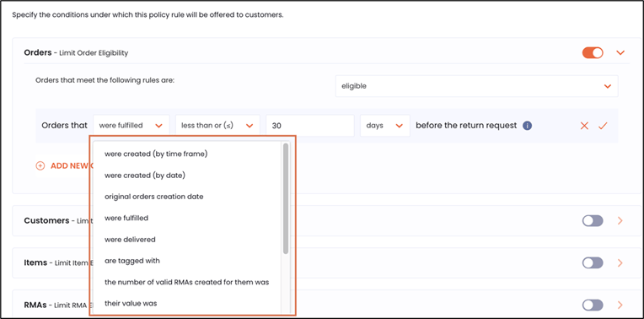Click the info icon beside return request
The width and height of the screenshot is (644, 319).
pos(528,126)
